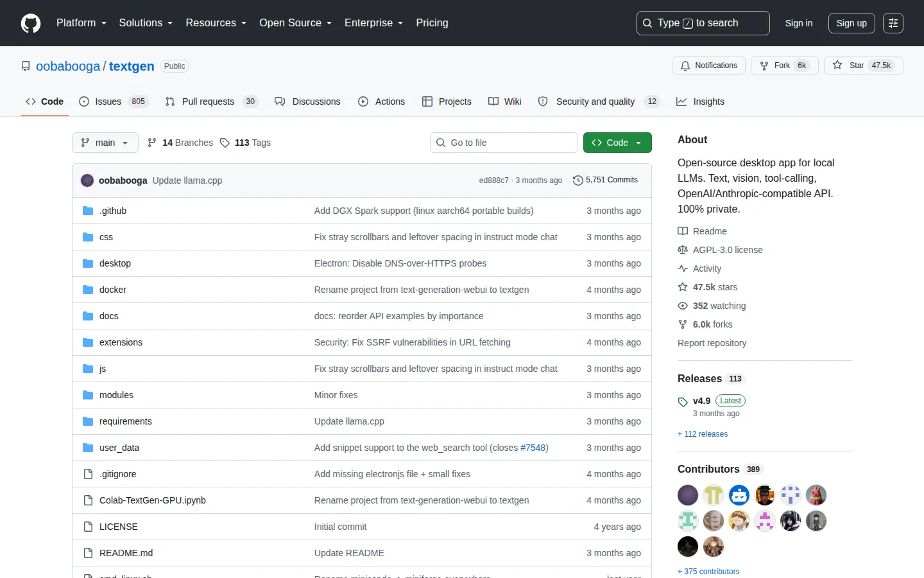Open the desktop folder

(x=115, y=263)
